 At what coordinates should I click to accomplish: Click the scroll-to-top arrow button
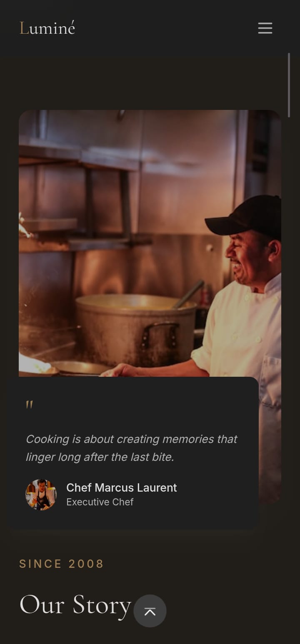(150, 611)
